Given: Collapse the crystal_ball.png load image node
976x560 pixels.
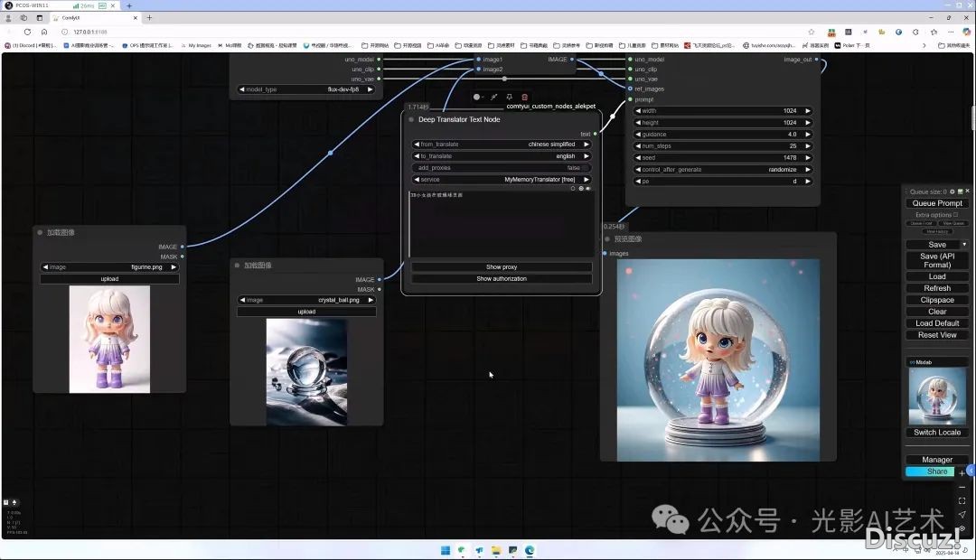Looking at the screenshot, I should [x=237, y=266].
